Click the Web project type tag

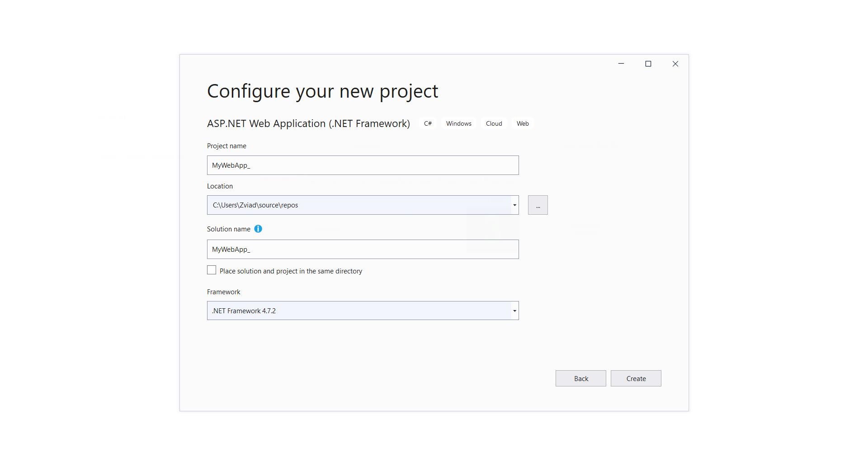(x=523, y=124)
